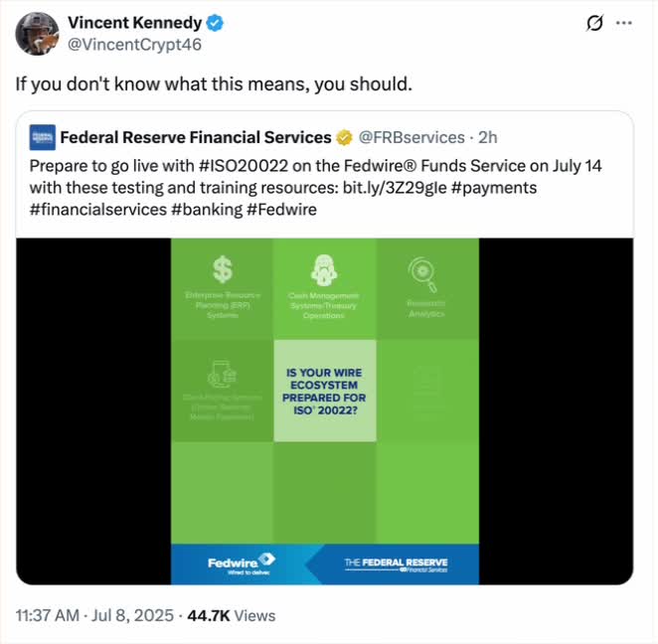Click the #Fedwire hashtag
Screen dimensions: 658x644
click(x=281, y=210)
